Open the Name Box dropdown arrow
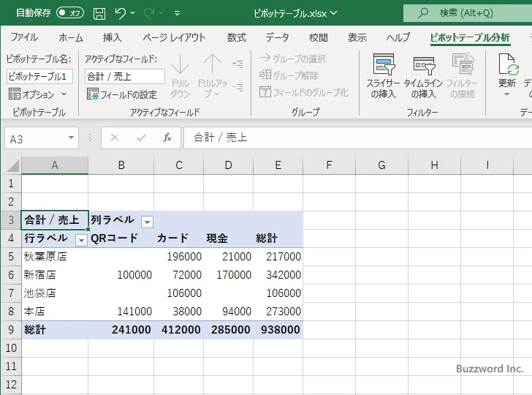 pos(71,138)
